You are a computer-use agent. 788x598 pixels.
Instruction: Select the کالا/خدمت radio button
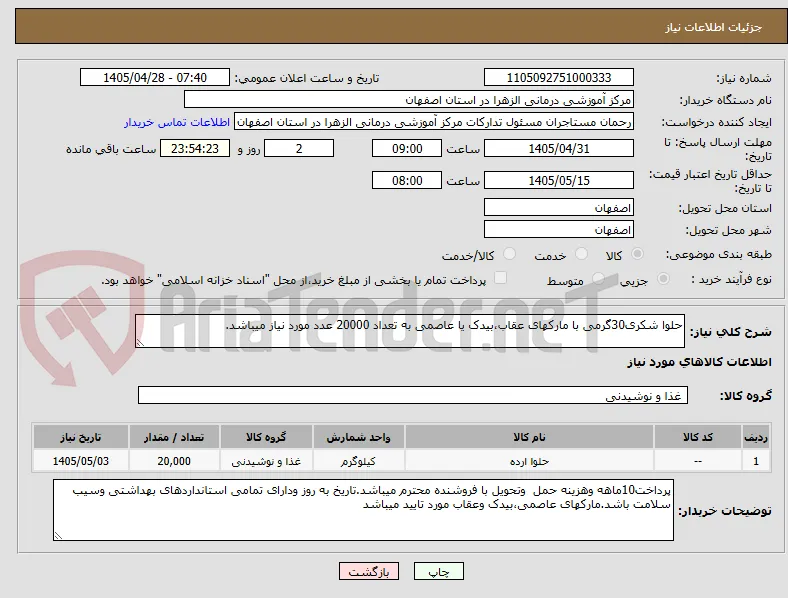click(x=510, y=254)
